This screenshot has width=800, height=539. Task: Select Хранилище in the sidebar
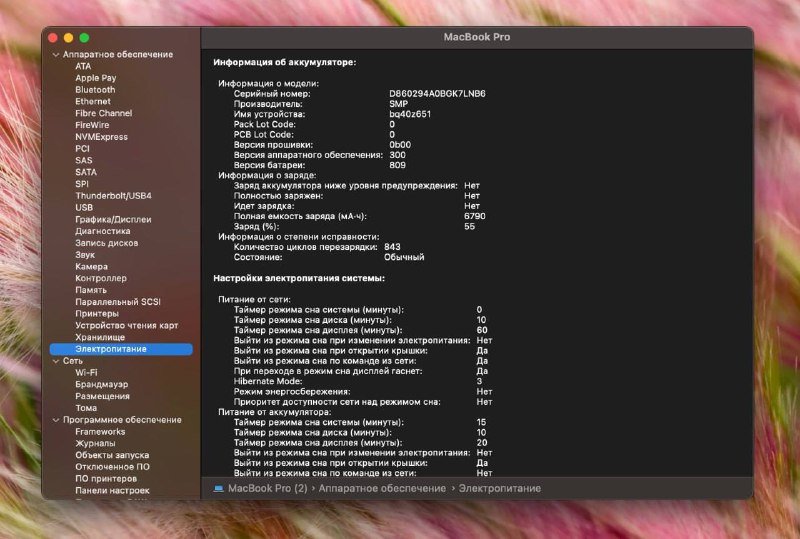tap(100, 337)
